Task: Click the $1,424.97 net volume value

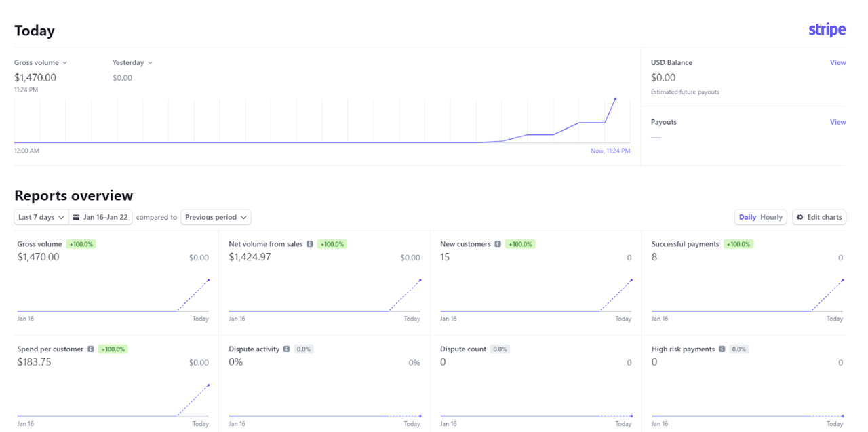Action: [x=250, y=258]
